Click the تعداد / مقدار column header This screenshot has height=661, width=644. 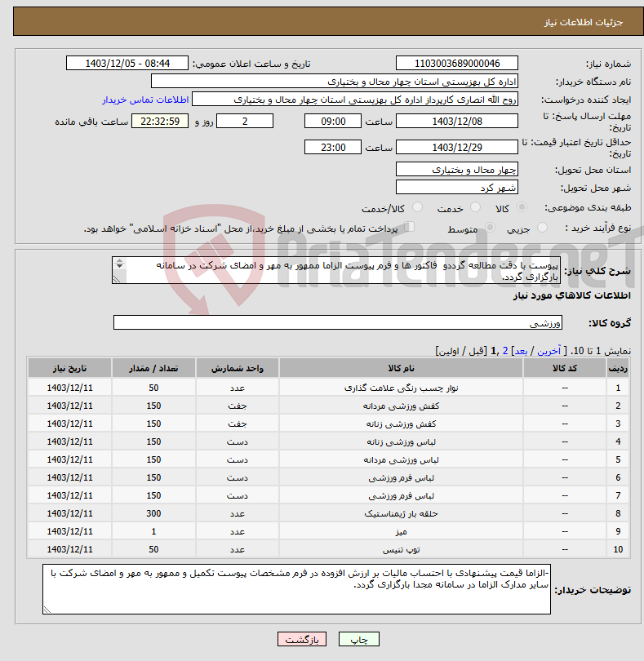153,368
